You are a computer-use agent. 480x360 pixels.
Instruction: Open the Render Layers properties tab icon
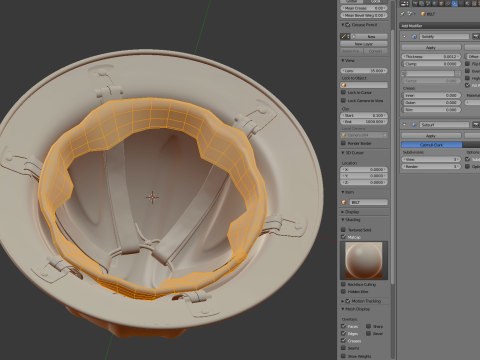pyautogui.click(x=422, y=3)
